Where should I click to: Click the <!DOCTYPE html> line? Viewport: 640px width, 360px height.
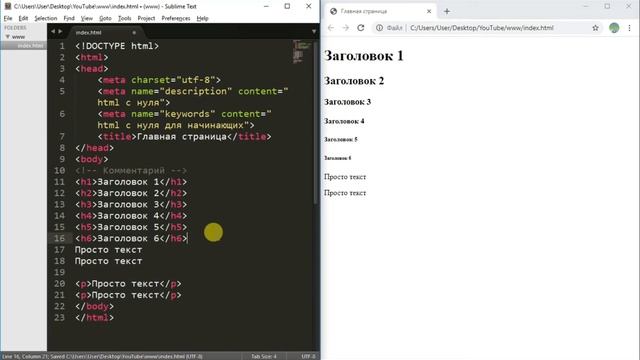point(117,46)
